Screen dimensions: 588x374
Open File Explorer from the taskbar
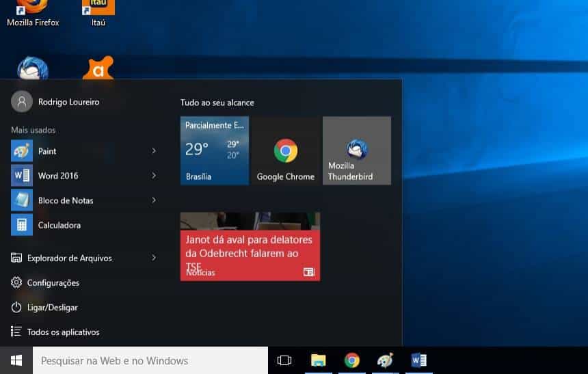(x=319, y=360)
